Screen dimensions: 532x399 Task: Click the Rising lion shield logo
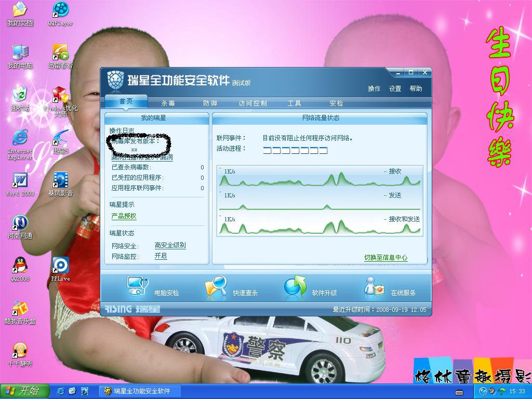pyautogui.click(x=115, y=80)
